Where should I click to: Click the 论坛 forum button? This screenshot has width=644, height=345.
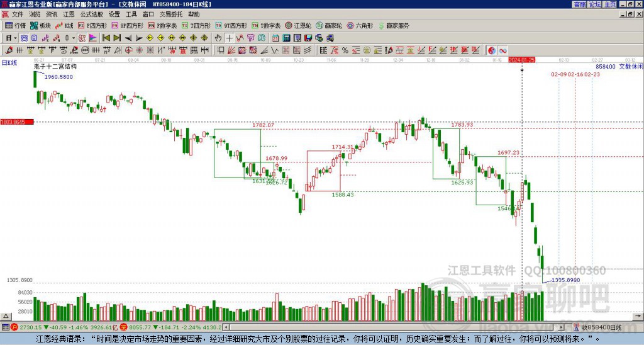point(594,4)
